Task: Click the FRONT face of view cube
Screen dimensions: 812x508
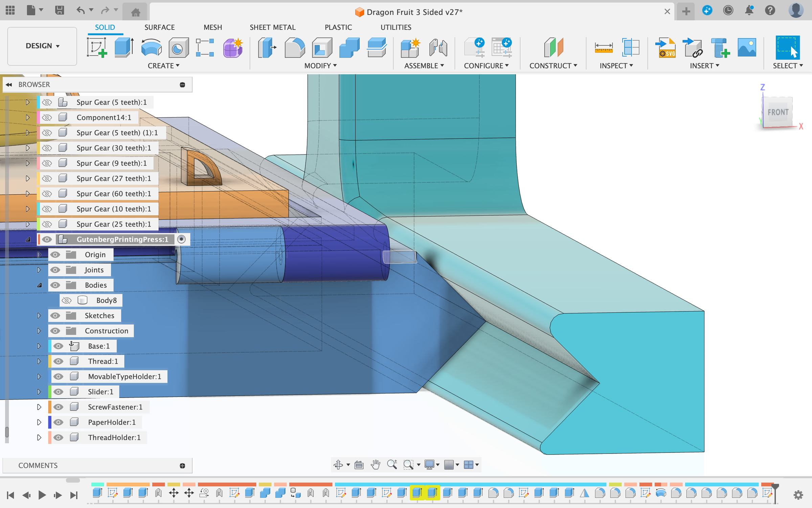Action: click(x=777, y=112)
